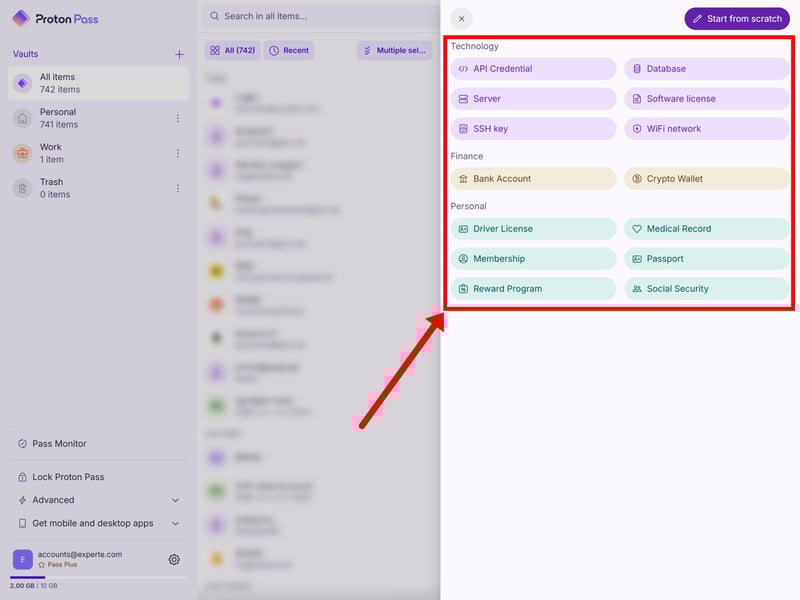
Task: Select the Passport template
Action: (706, 259)
